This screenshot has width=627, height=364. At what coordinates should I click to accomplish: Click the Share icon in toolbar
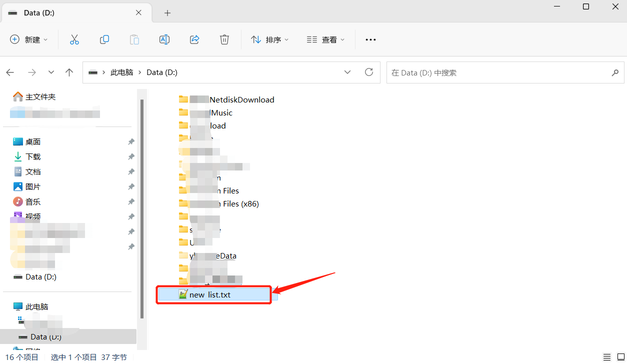click(195, 39)
